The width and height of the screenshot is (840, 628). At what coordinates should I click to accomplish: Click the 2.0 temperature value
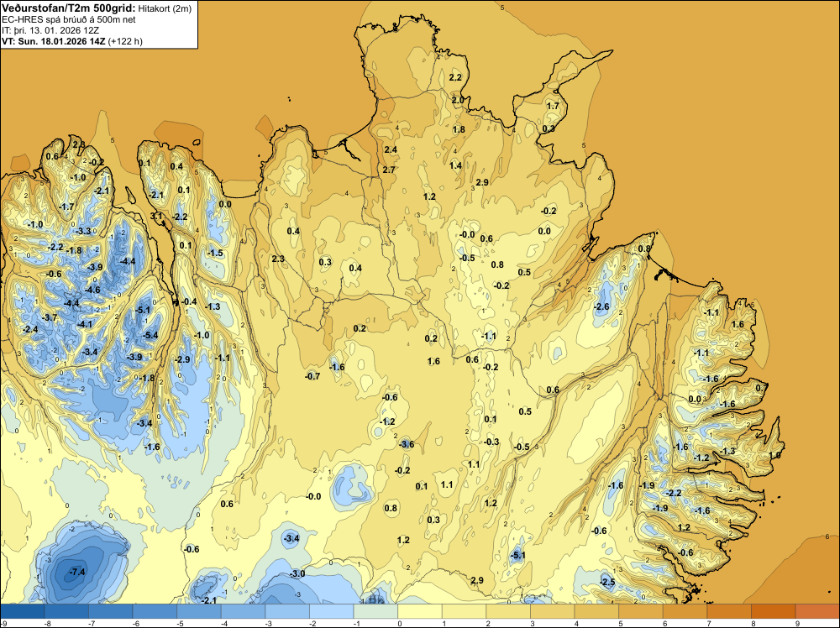click(x=458, y=100)
